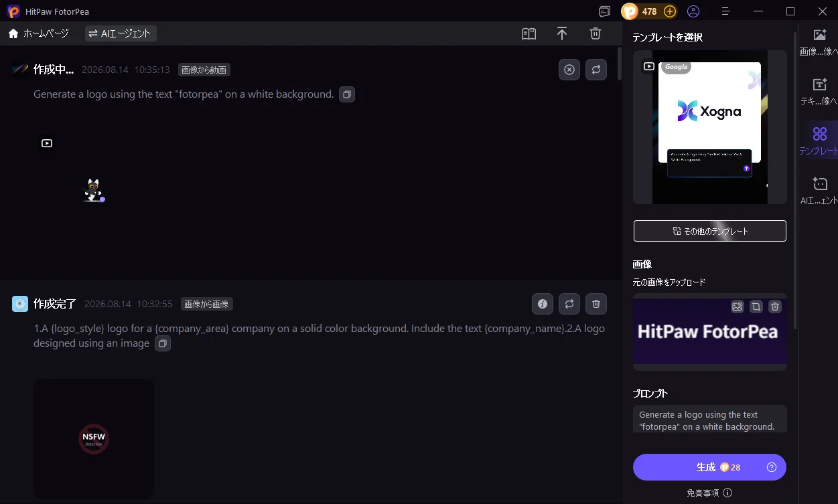Open the テキ...像へ sidebar tab
838x504 pixels.
(x=819, y=92)
